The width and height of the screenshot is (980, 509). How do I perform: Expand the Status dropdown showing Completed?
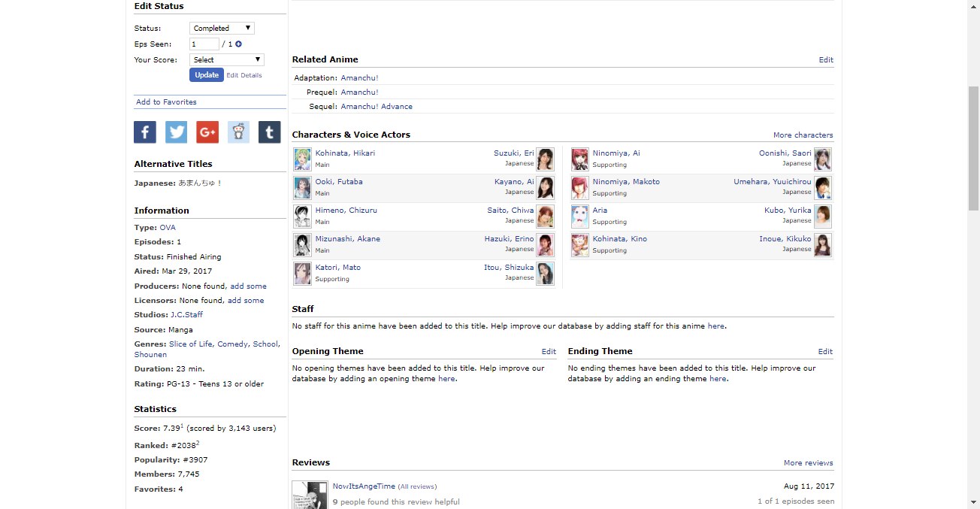pos(222,29)
